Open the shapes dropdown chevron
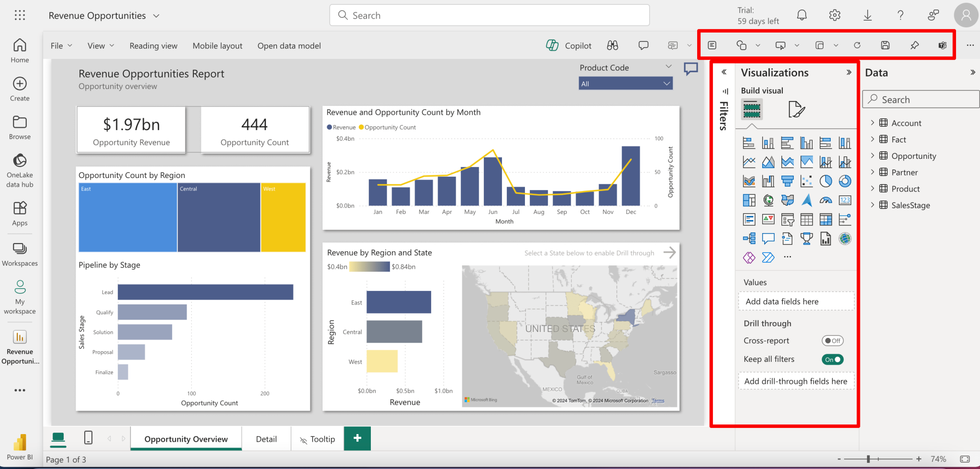 point(758,45)
